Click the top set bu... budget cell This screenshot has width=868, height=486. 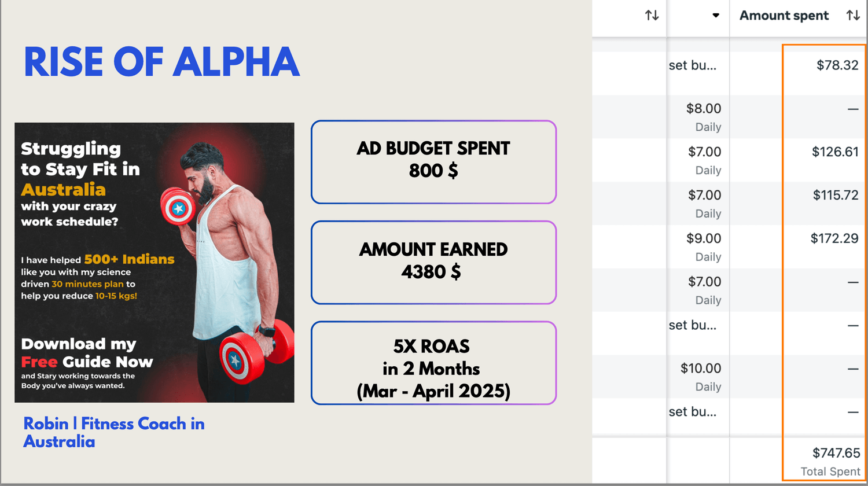coord(693,65)
